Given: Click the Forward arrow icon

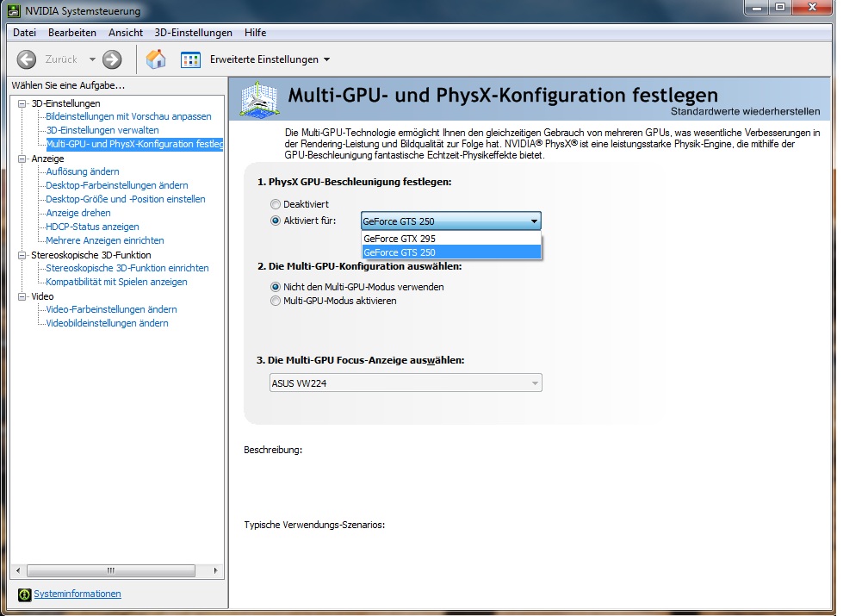Looking at the screenshot, I should coord(112,59).
